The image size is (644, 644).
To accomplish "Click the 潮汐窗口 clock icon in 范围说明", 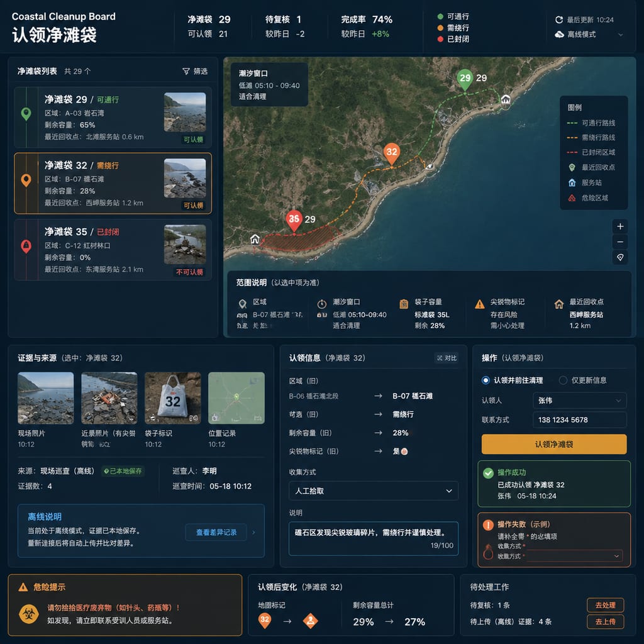I will pyautogui.click(x=322, y=304).
